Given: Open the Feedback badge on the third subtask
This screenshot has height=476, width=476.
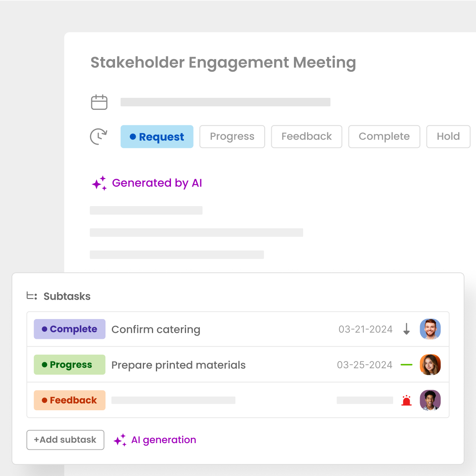Looking at the screenshot, I should (x=69, y=400).
